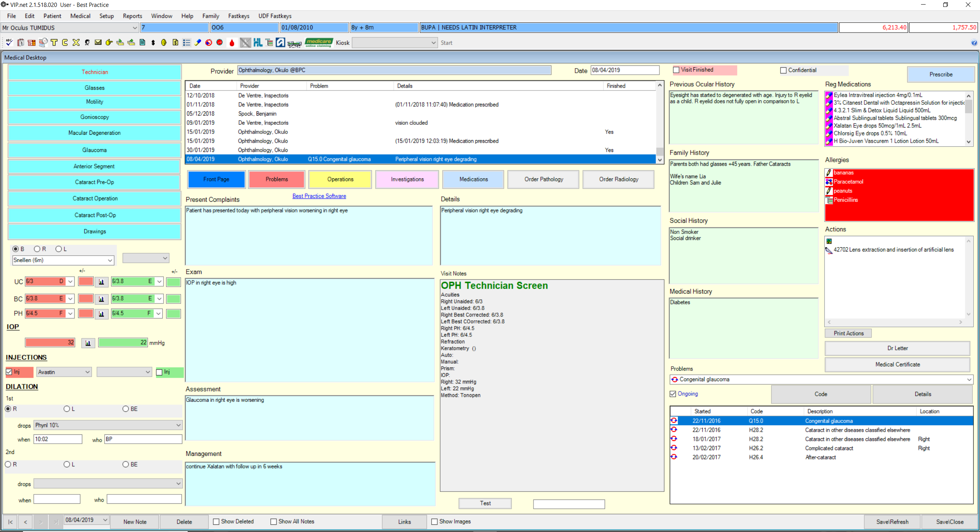This screenshot has width=980, height=532.
Task: Expand the Avastin injection dropdown
Action: [x=87, y=372]
